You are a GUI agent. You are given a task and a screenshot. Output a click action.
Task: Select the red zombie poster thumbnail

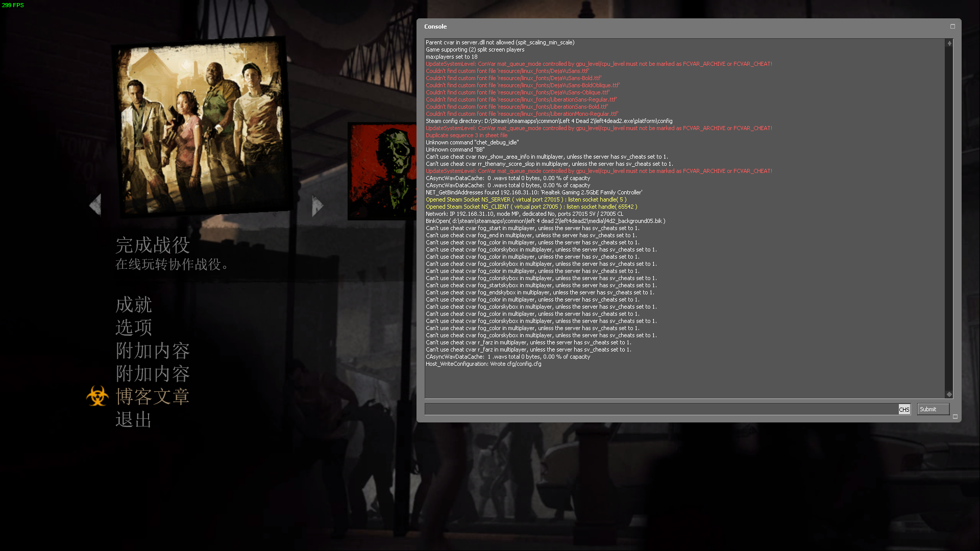tap(382, 171)
